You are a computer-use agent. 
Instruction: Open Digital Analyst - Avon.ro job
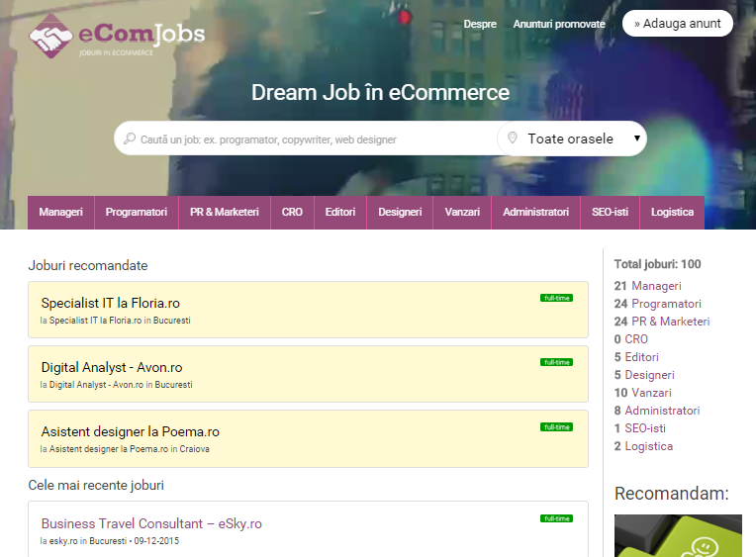coord(112,367)
